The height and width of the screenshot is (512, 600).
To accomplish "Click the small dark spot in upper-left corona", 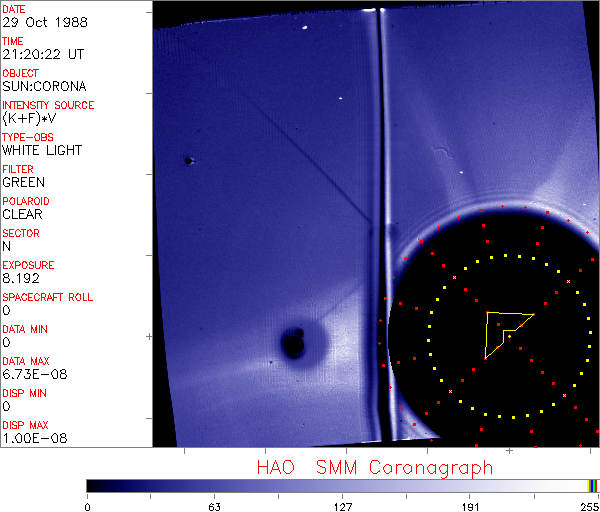I will pyautogui.click(x=187, y=160).
